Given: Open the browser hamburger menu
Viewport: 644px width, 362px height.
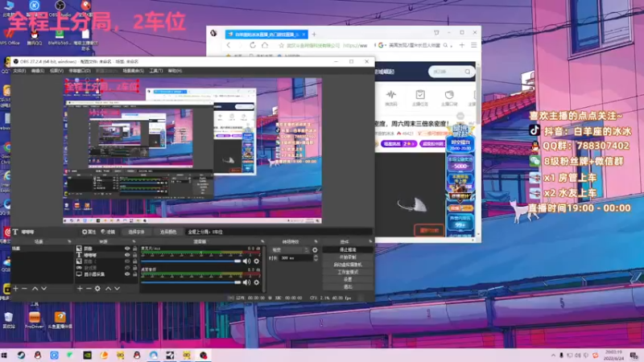Looking at the screenshot, I should click(474, 45).
